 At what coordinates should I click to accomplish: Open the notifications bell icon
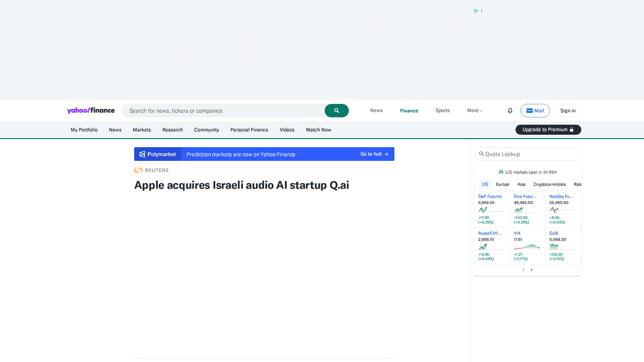(x=510, y=111)
